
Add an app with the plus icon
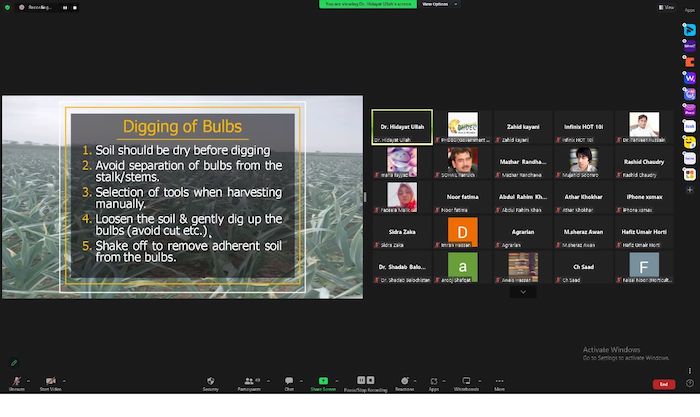coord(689,189)
